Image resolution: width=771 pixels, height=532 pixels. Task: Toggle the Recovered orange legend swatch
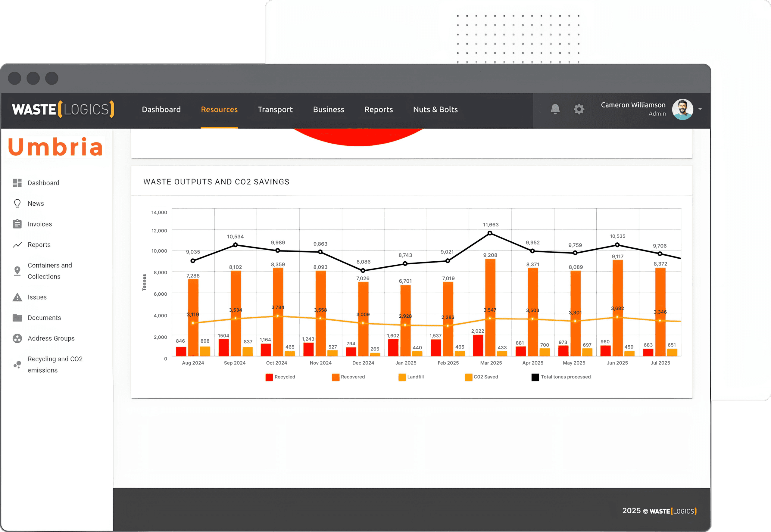coord(336,377)
